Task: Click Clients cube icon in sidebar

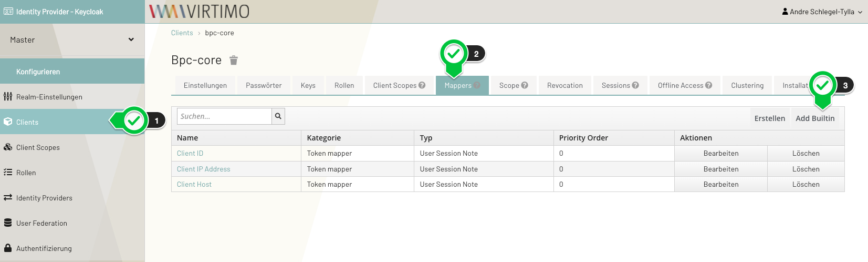Action: 8,122
